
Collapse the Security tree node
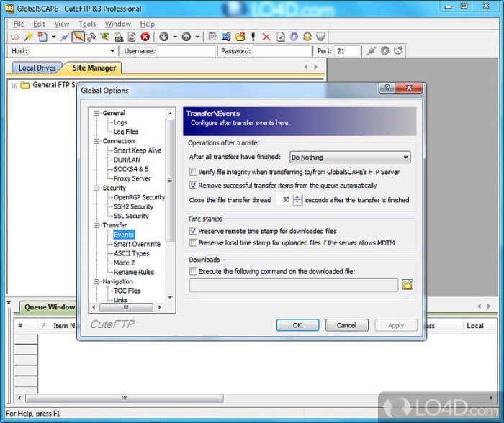[x=96, y=188]
